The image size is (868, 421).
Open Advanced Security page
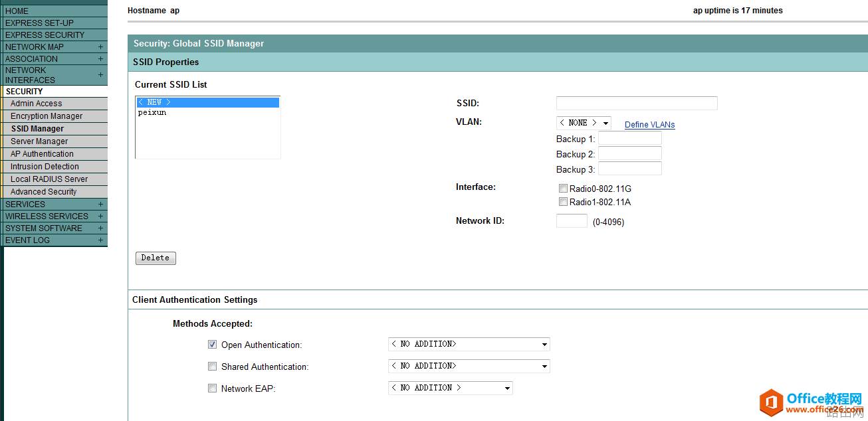click(43, 192)
